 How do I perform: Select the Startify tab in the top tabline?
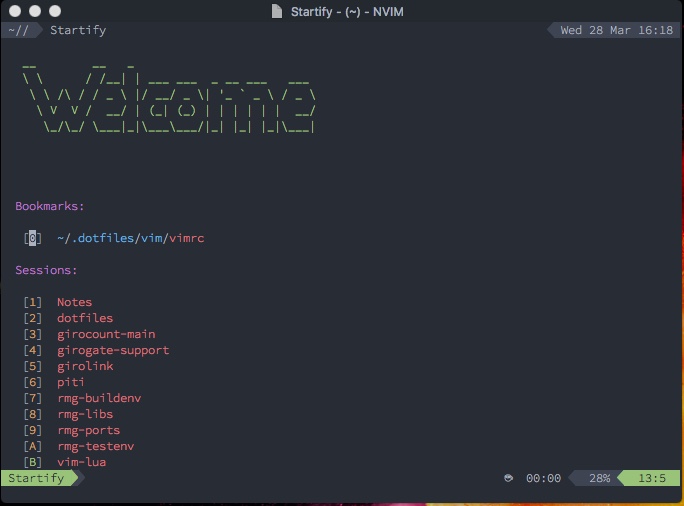(78, 30)
